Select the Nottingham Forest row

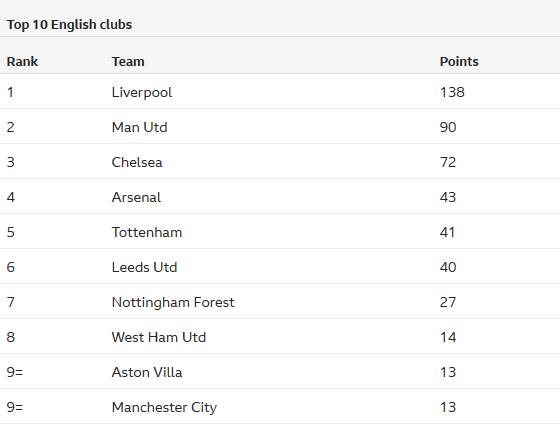280,302
